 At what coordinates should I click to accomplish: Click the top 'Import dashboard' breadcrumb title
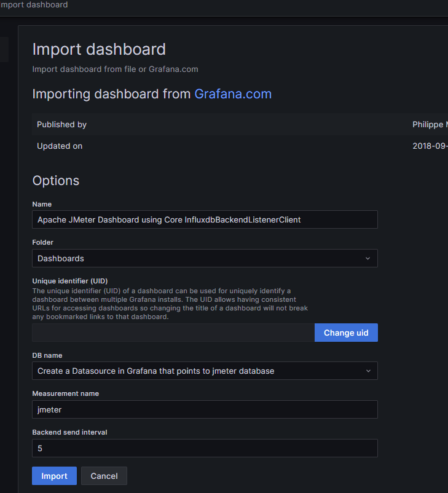(34, 5)
